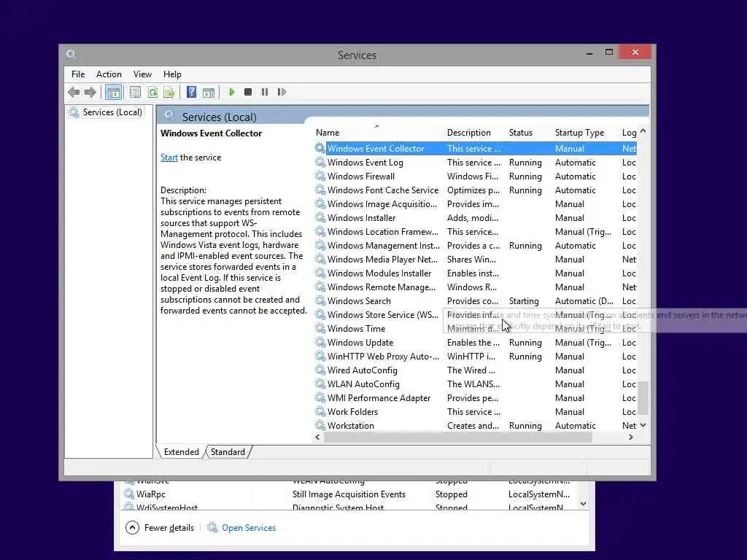Pause the service with the pause icon

tap(265, 92)
